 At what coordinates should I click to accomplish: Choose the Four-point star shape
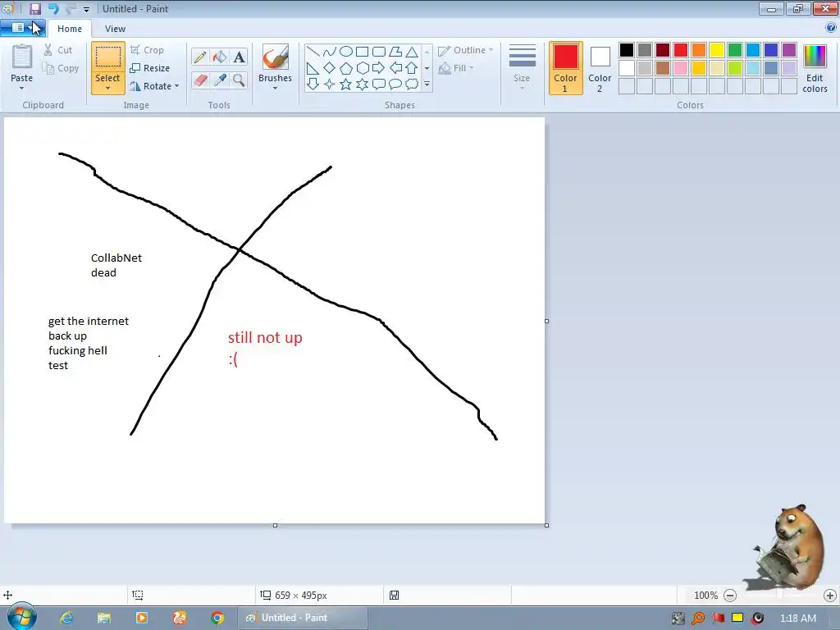330,84
